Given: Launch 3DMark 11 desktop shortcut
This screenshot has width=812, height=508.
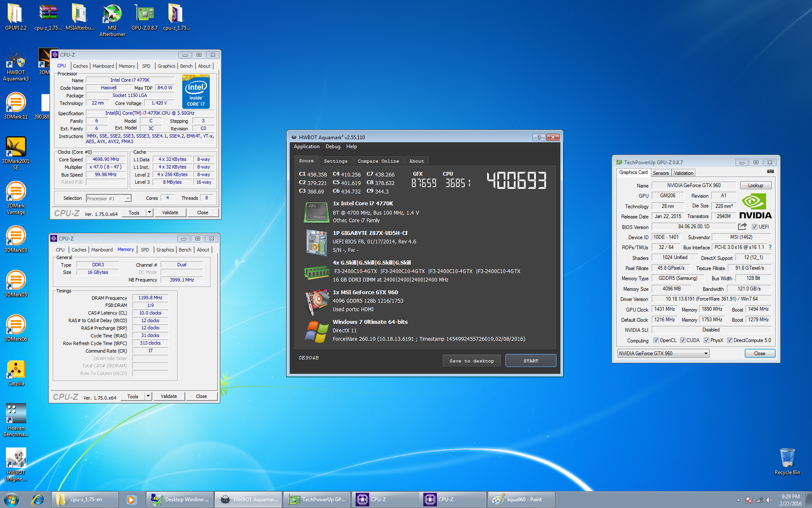Looking at the screenshot, I should [x=16, y=106].
